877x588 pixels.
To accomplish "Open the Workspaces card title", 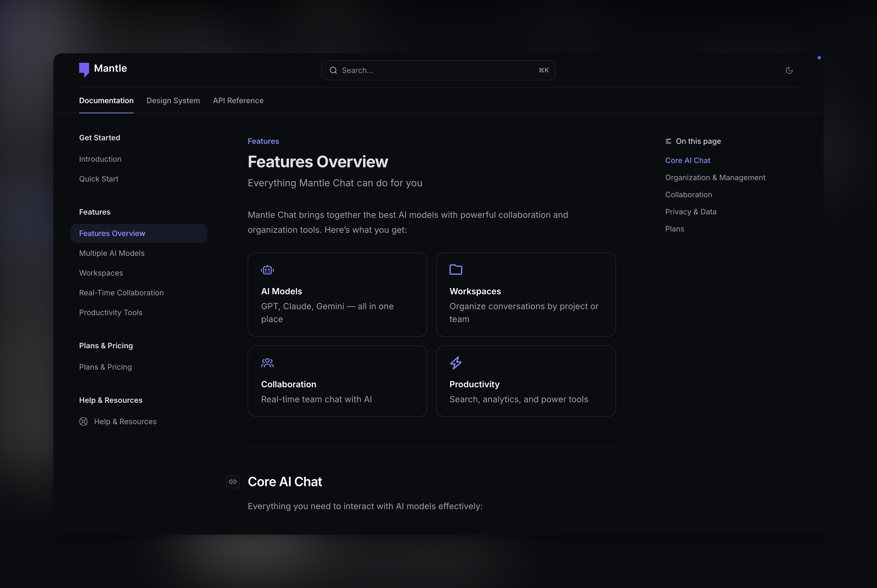I will tap(475, 291).
